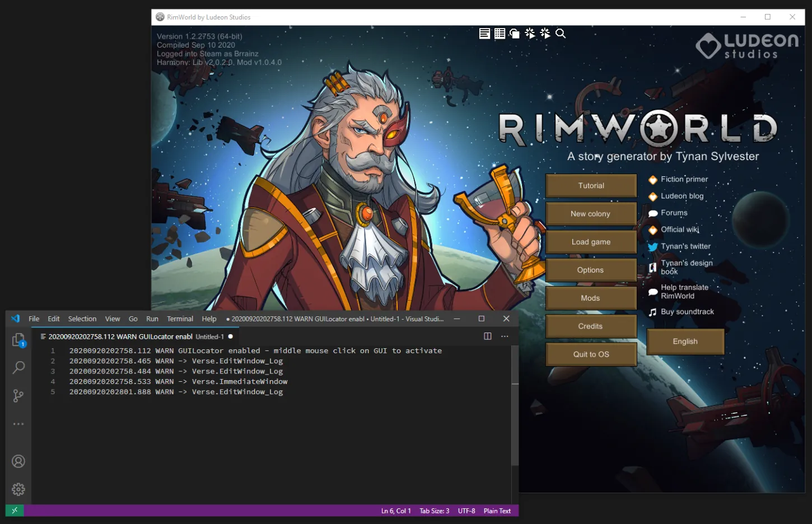The width and height of the screenshot is (812, 524).
Task: Click the table-style tweak values icon
Action: tap(500, 34)
